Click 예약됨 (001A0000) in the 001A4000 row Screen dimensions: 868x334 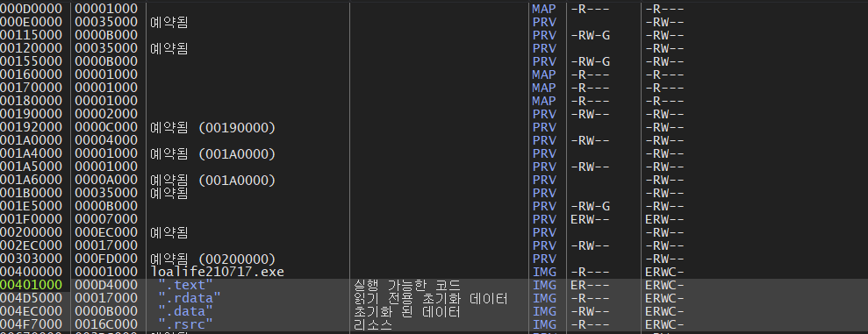[213, 153]
